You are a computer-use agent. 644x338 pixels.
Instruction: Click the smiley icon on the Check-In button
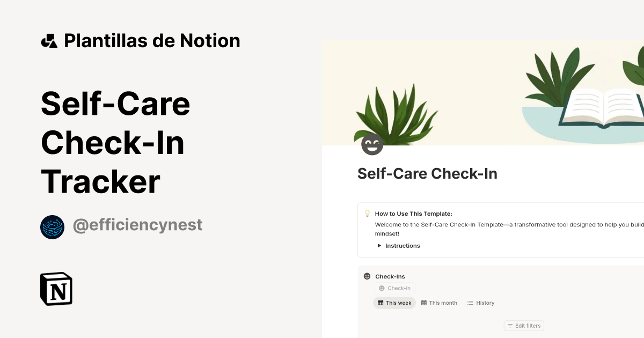(x=382, y=288)
